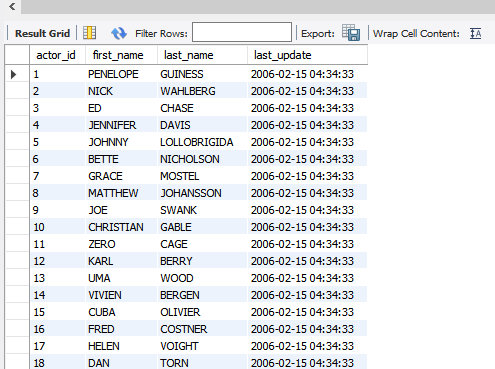Image resolution: width=495 pixels, height=369 pixels.
Task: Select last_update timestamp in UMA row
Action: click(x=307, y=278)
